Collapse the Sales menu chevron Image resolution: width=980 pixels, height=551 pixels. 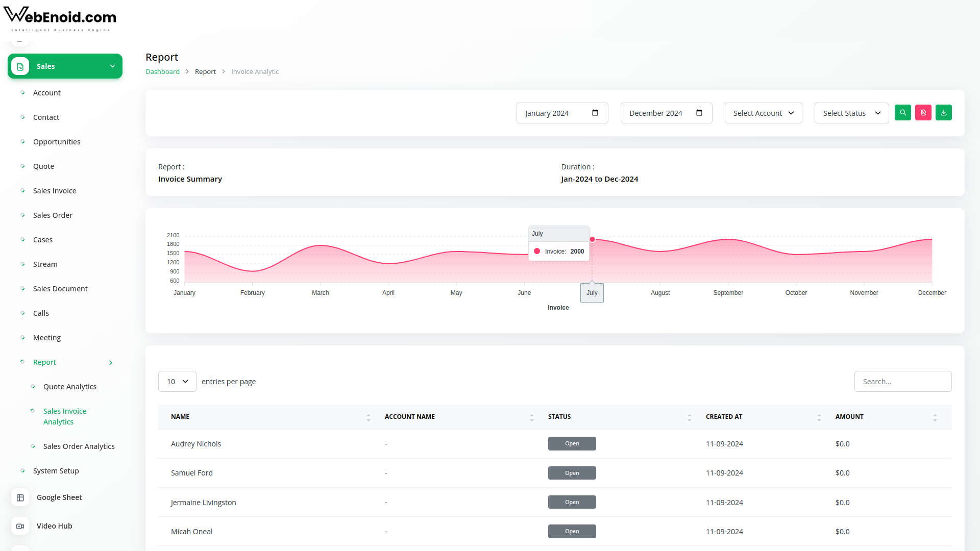click(112, 66)
